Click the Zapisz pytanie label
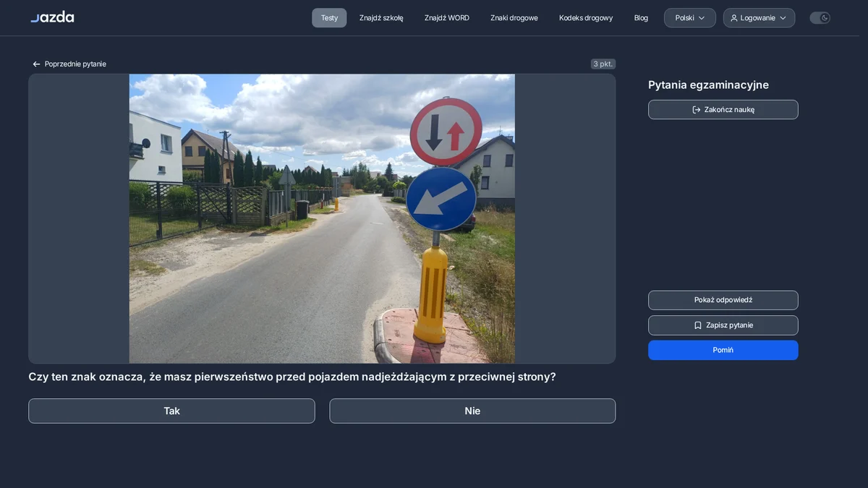This screenshot has width=868, height=488. (x=729, y=325)
